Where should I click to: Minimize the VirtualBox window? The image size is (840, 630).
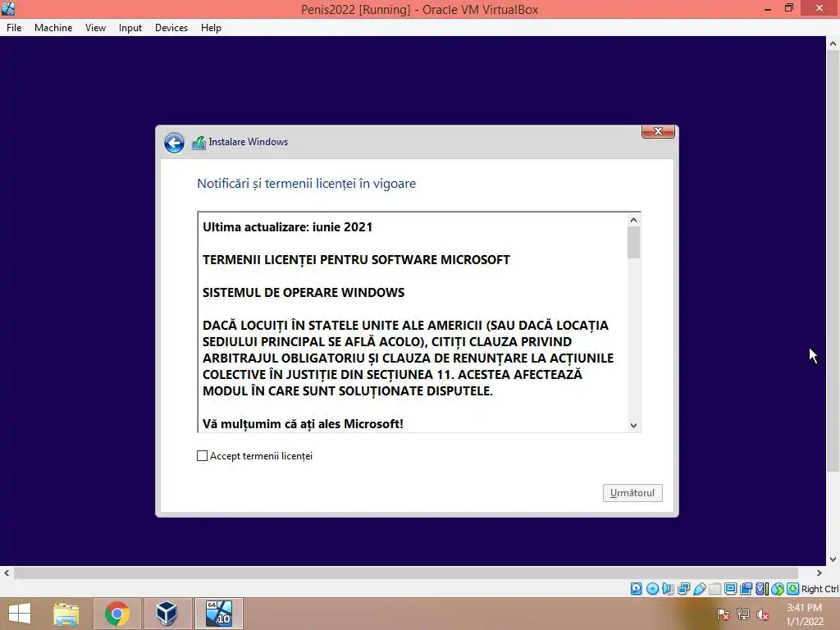[x=768, y=8]
